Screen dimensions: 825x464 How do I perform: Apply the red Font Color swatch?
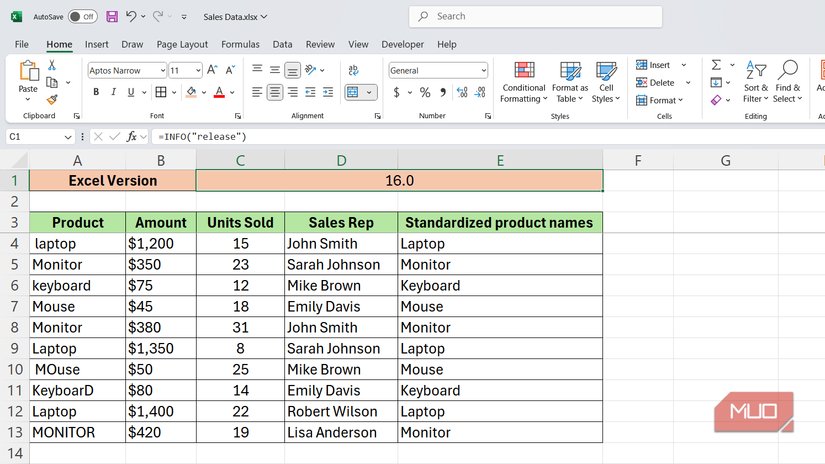(x=218, y=92)
